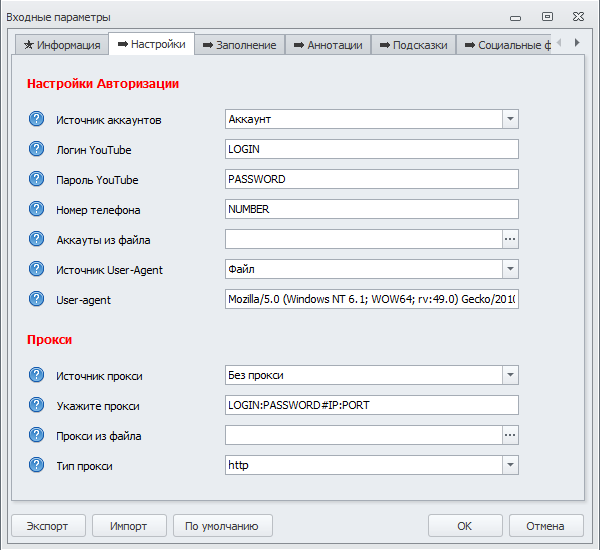The width and height of the screenshot is (600, 550).
Task: Click the Аккауты из файла path field
Action: [x=364, y=239]
